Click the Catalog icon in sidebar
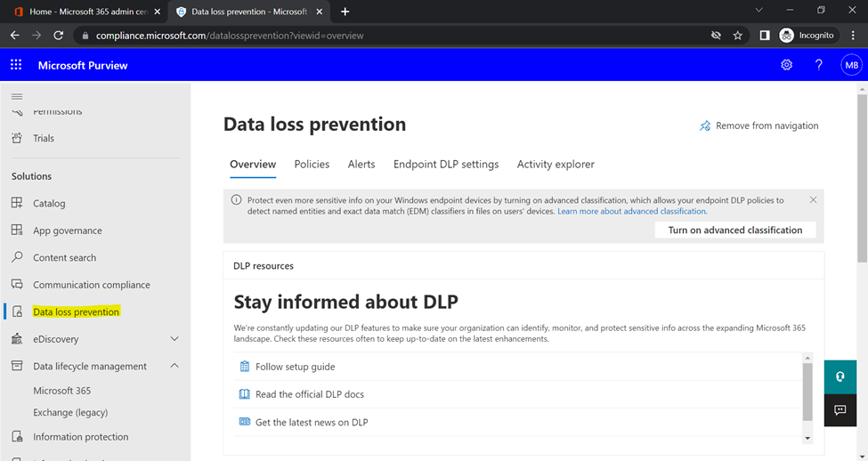 click(17, 203)
